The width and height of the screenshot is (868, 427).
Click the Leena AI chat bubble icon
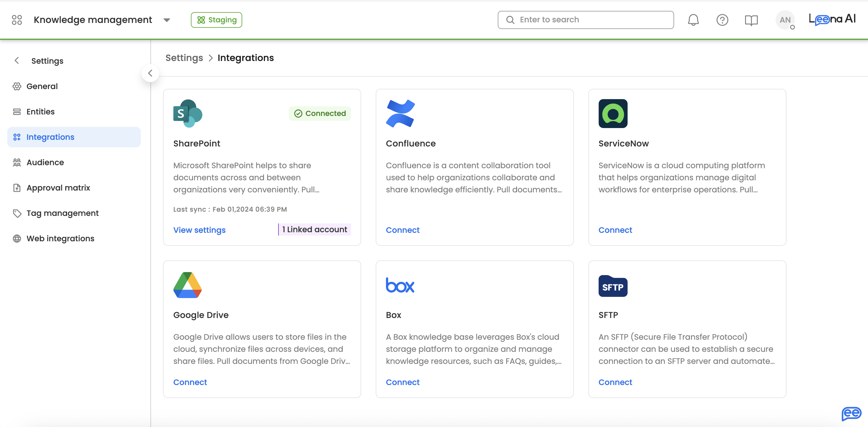point(851,413)
